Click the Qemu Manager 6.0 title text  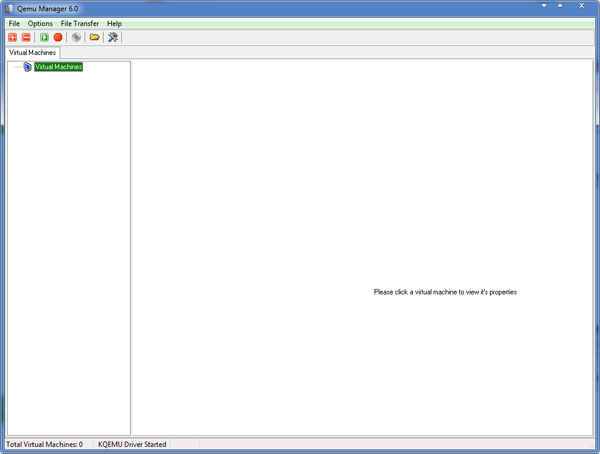pyautogui.click(x=47, y=8)
